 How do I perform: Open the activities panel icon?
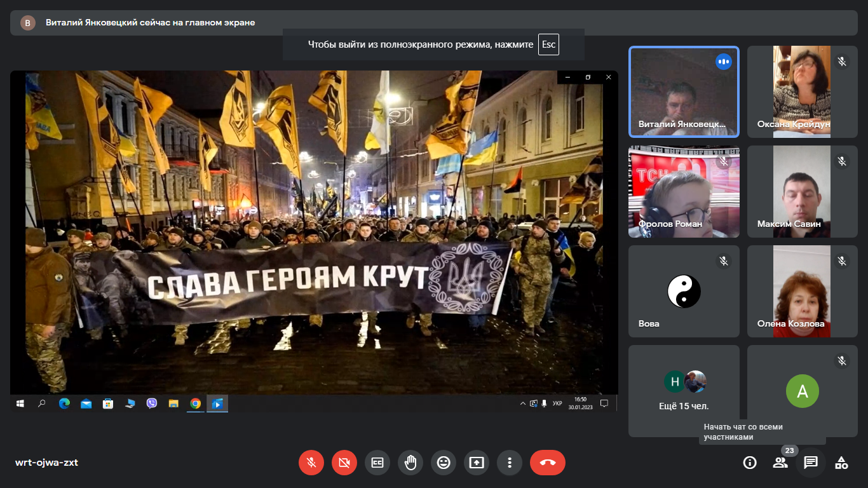point(841,463)
